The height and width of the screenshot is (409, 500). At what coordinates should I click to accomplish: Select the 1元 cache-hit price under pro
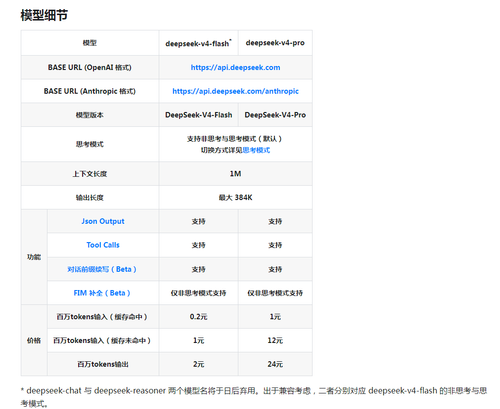(x=275, y=317)
